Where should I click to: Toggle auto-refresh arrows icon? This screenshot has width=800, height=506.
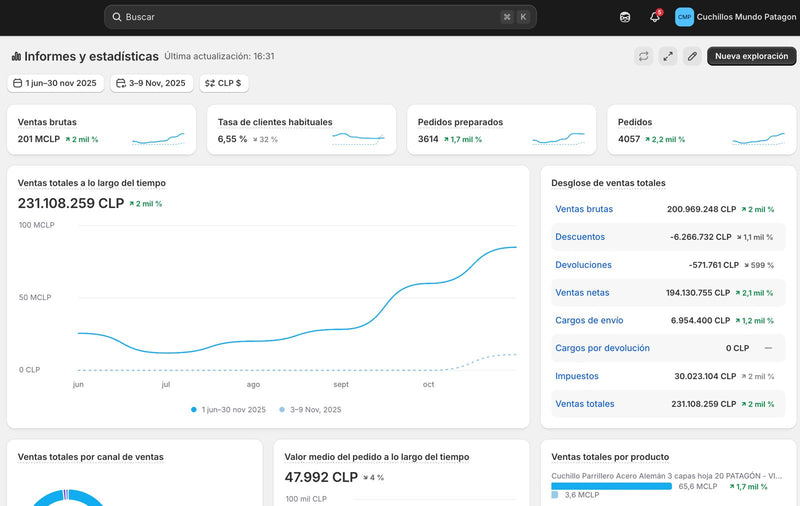[x=643, y=56]
